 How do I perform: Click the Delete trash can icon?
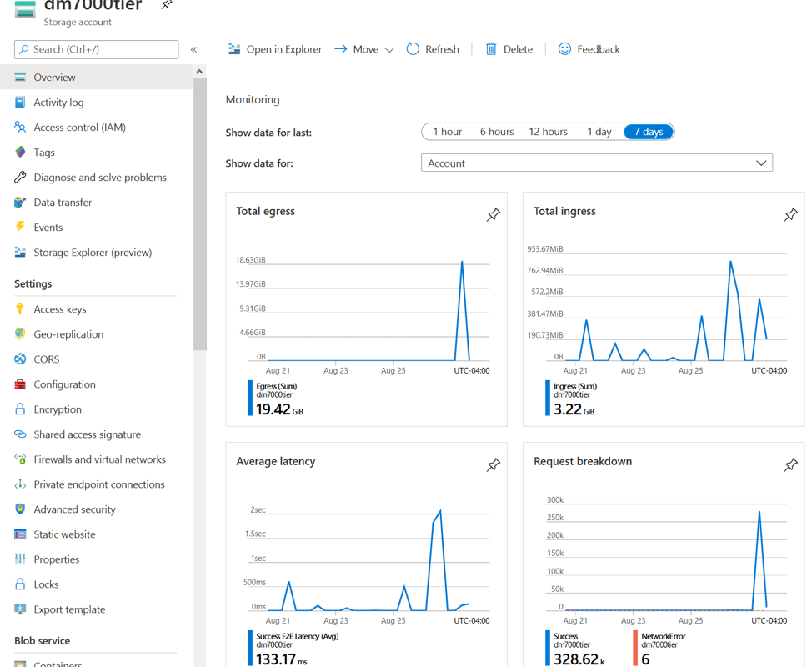pyautogui.click(x=491, y=49)
